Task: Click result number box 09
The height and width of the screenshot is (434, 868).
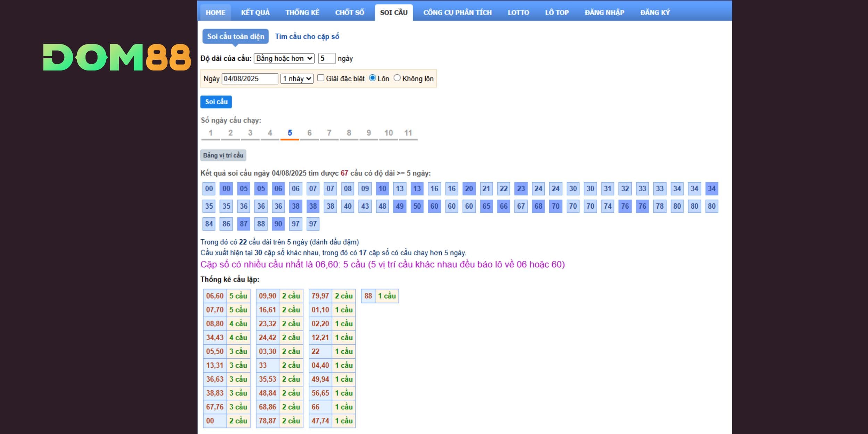Action: (x=365, y=189)
